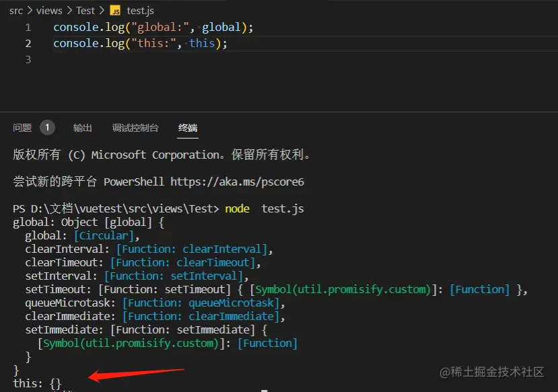The image size is (558, 392).
Task: Click the problems count badge '1'
Action: click(x=47, y=127)
